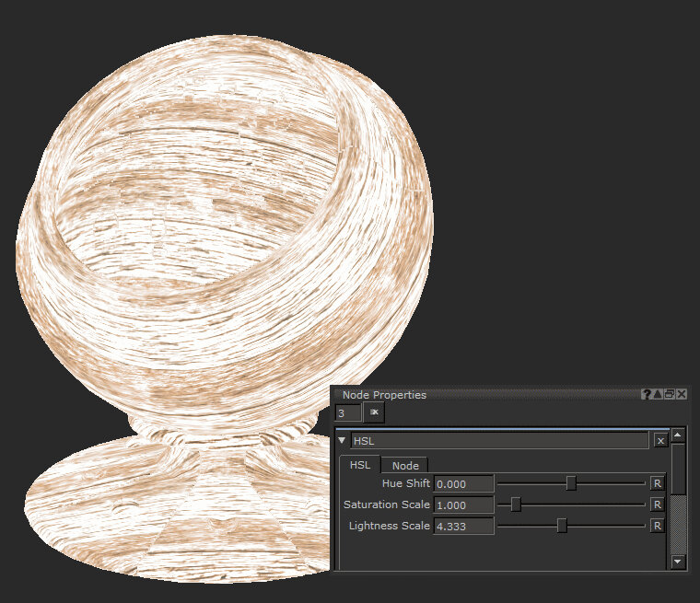Reset Saturation Scale with the R button
The image size is (700, 603).
(658, 504)
